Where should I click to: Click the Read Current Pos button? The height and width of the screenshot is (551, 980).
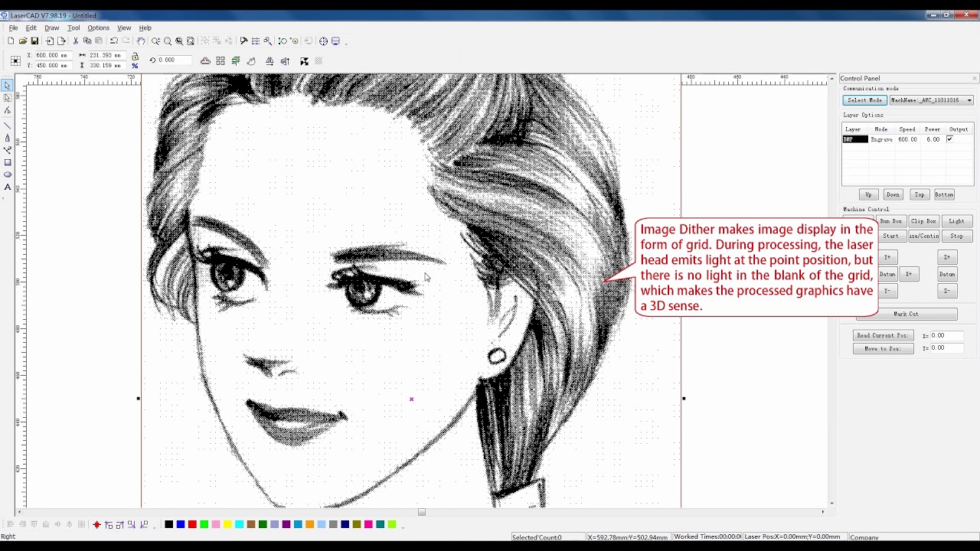883,335
